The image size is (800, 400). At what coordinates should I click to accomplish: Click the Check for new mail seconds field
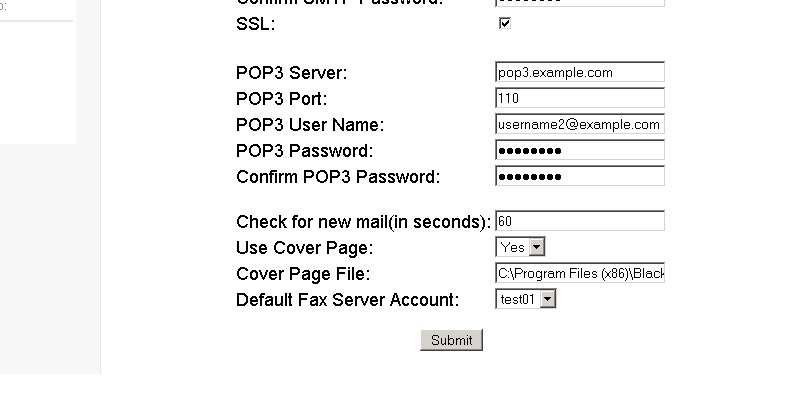click(x=580, y=221)
